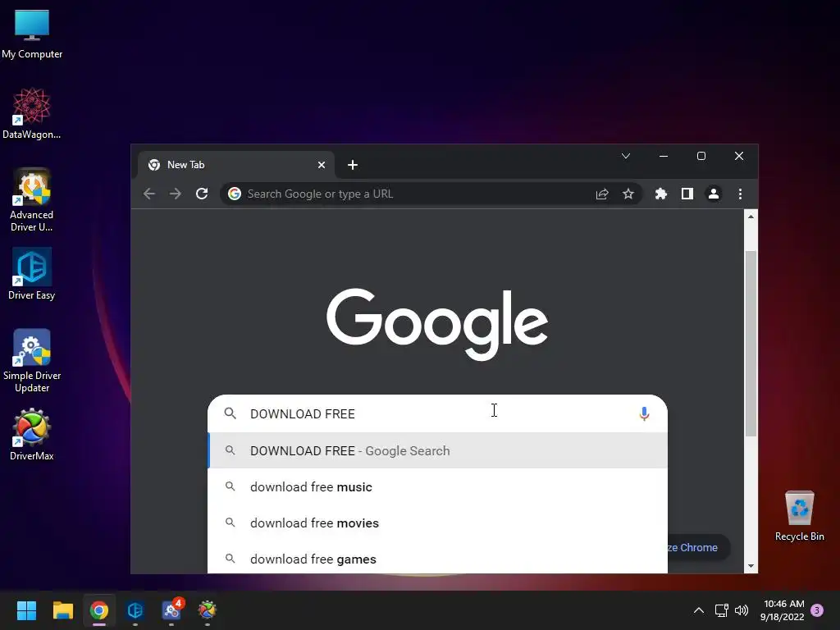The height and width of the screenshot is (630, 840).
Task: Click the Customize Chrome button
Action: (699, 547)
